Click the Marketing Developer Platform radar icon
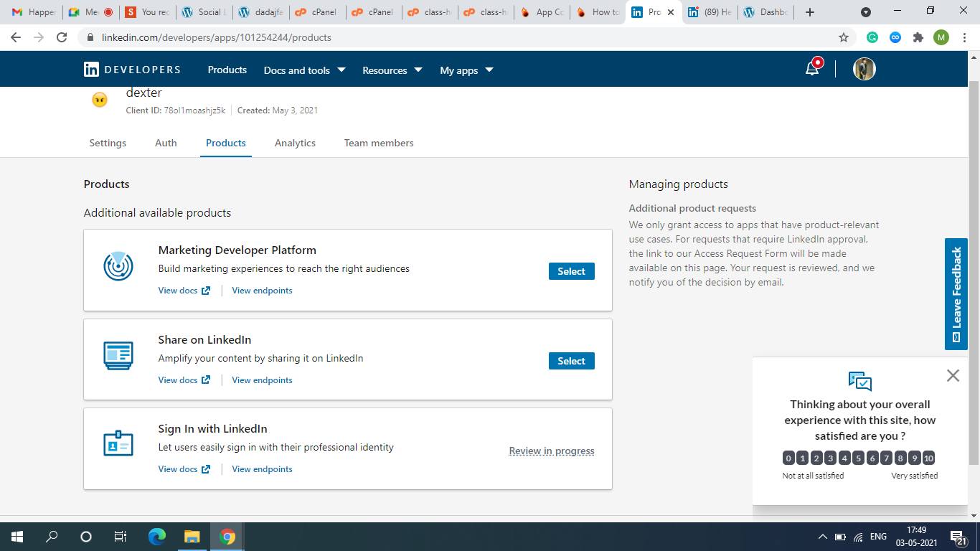 tap(118, 266)
